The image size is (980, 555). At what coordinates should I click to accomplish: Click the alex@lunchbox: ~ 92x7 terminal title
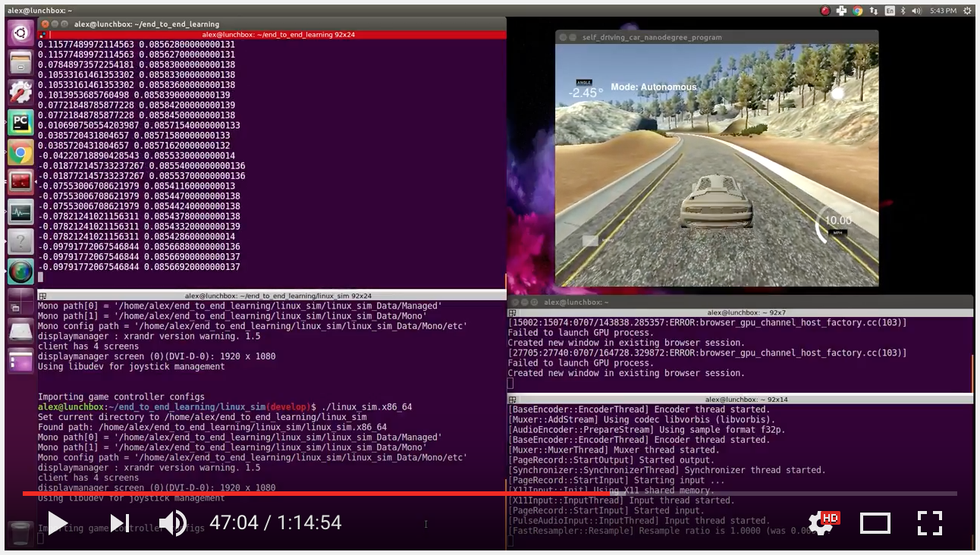coord(747,312)
